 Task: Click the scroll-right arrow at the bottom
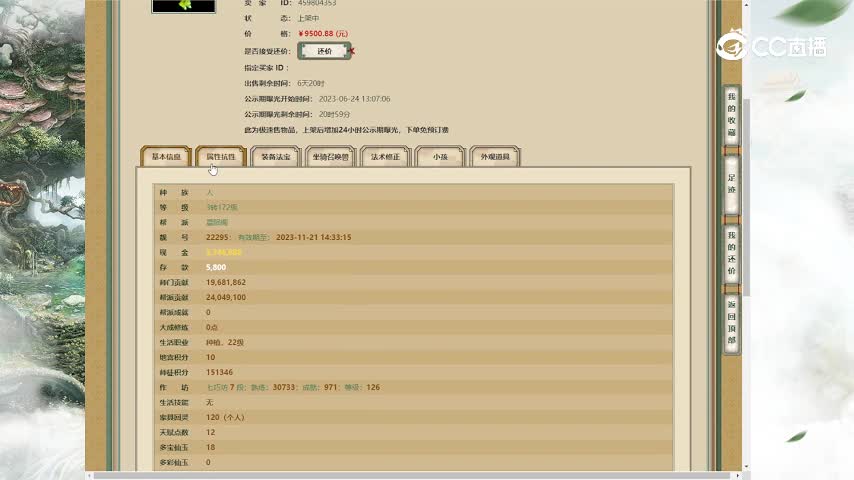(x=737, y=476)
